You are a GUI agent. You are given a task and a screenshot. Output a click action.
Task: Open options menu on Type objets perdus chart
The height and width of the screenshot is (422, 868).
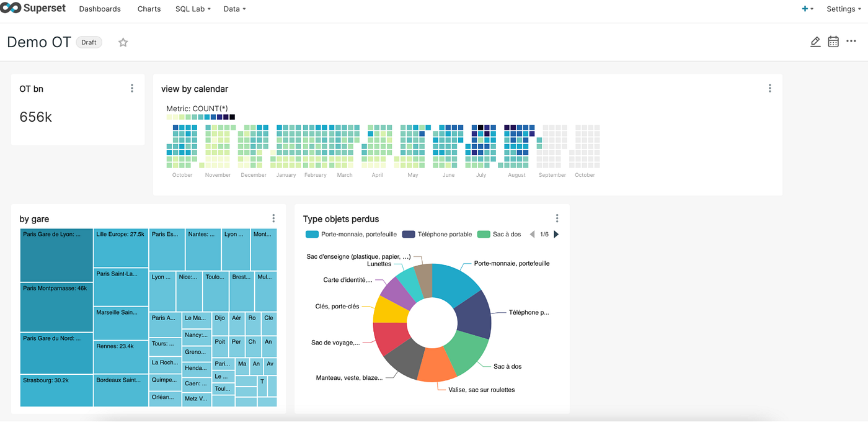click(x=557, y=218)
